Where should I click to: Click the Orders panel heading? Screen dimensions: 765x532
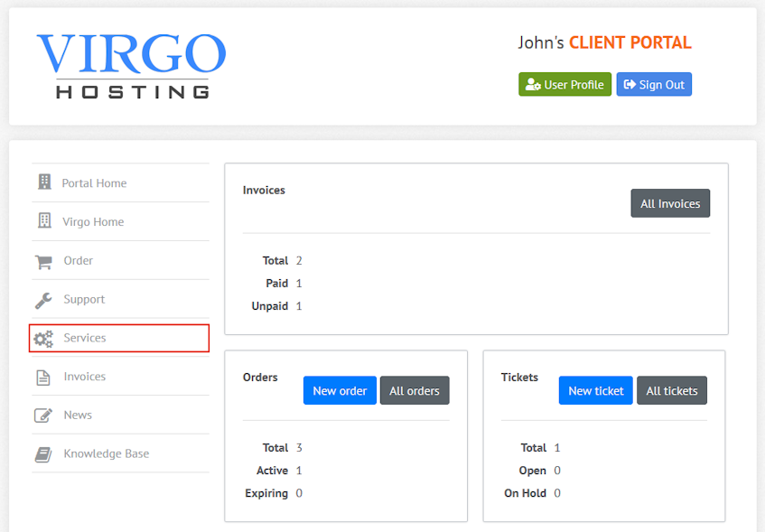pos(260,378)
